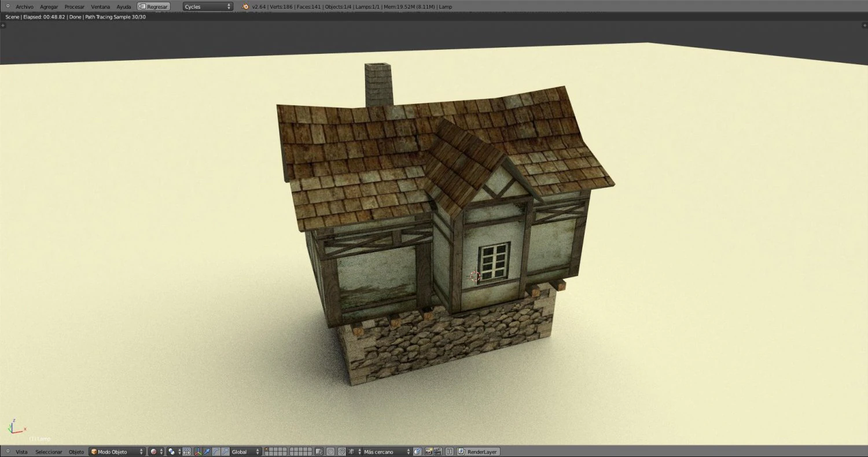Click the '(1) Lamp' object label
Screen dimensions: 868x457
tap(39, 439)
